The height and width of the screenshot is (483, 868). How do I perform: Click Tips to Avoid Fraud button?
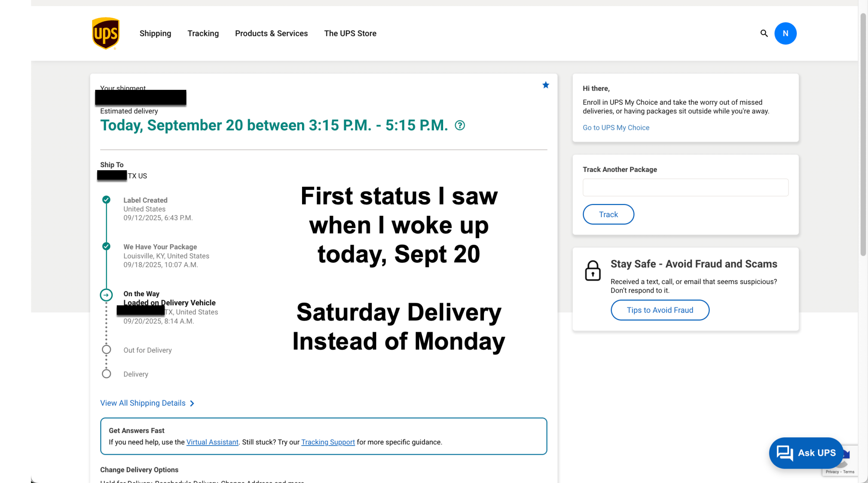click(x=660, y=310)
